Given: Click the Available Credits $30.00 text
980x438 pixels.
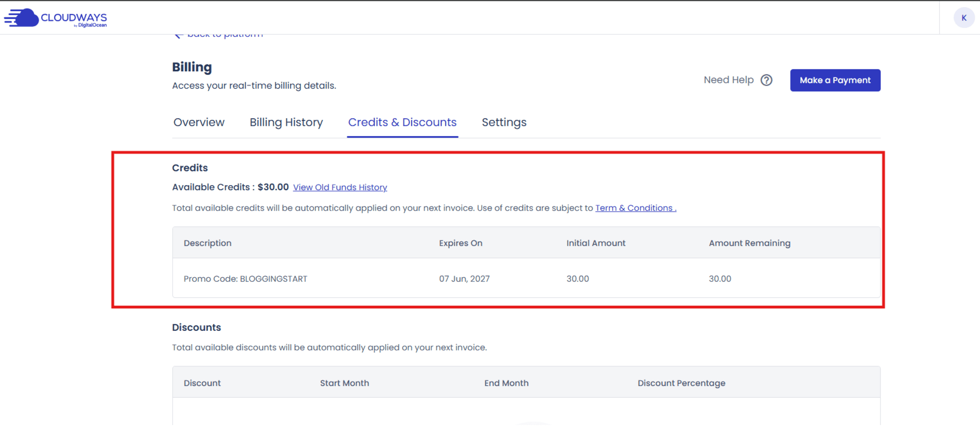Looking at the screenshot, I should [230, 187].
